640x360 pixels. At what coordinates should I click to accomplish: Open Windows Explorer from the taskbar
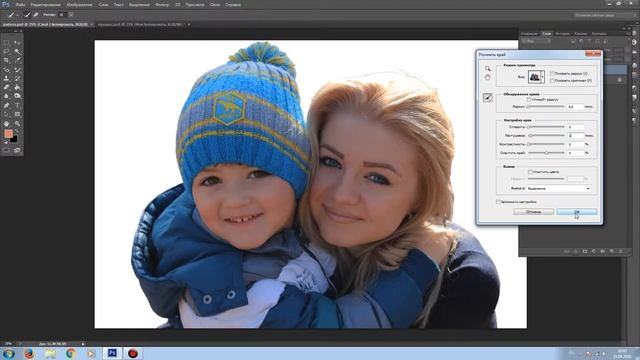point(50,353)
